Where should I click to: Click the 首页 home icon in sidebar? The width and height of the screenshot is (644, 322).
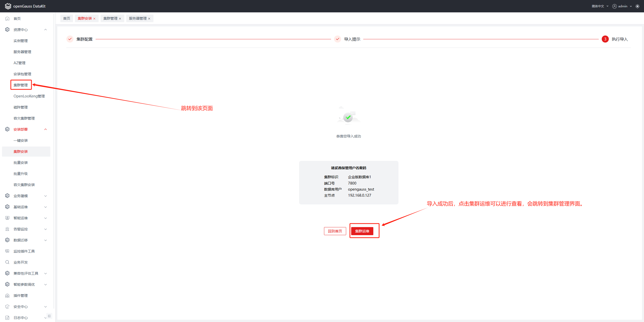[7, 19]
